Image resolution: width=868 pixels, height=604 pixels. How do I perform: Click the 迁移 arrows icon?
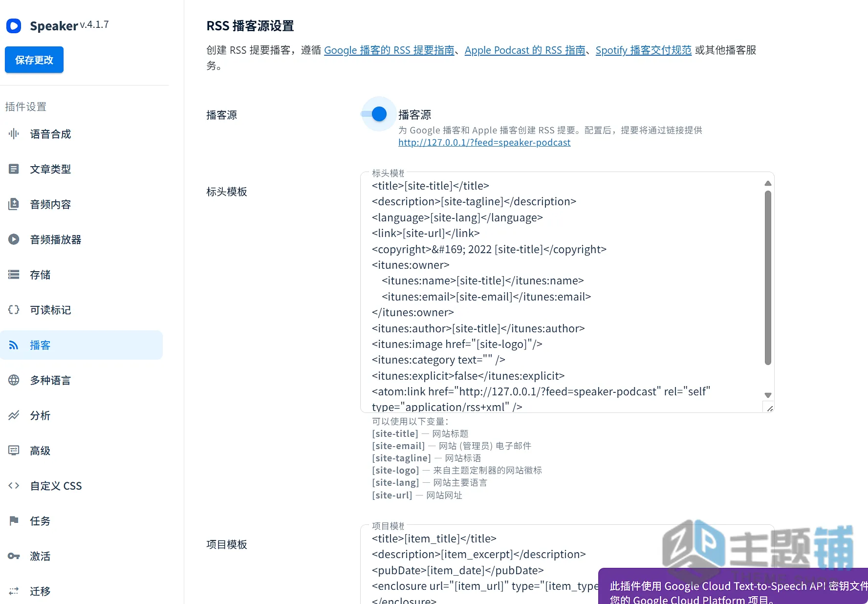(x=14, y=591)
